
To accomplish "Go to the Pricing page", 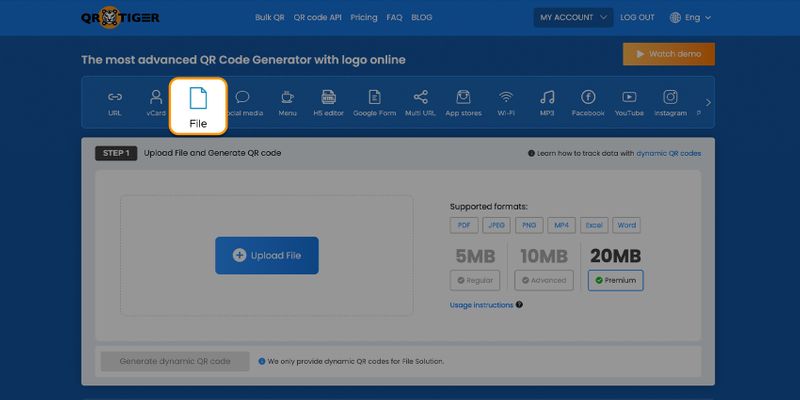I will tap(364, 17).
